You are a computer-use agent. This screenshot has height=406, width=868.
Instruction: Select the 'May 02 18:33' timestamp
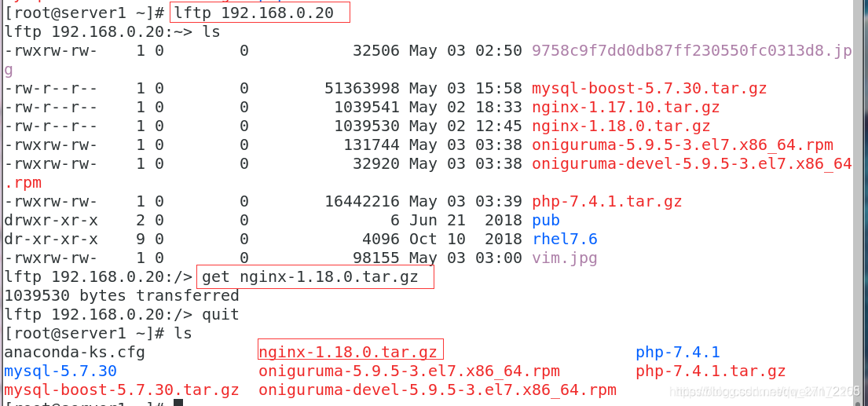(x=466, y=107)
